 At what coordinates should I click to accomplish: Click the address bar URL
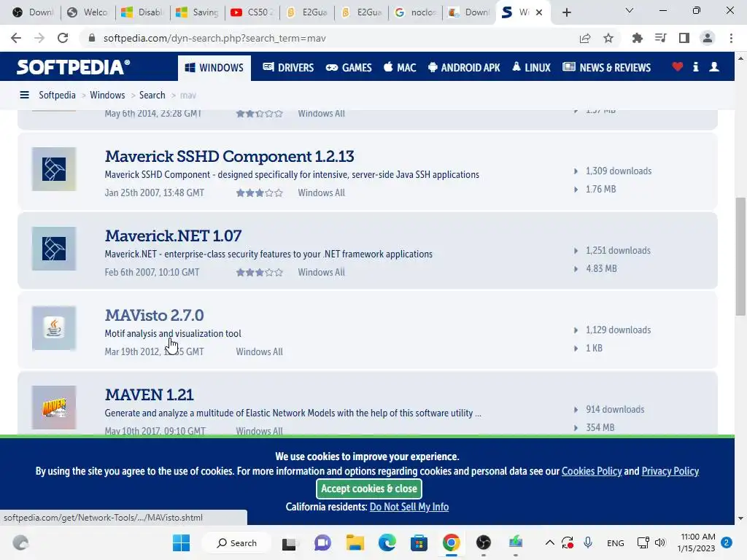click(x=214, y=38)
